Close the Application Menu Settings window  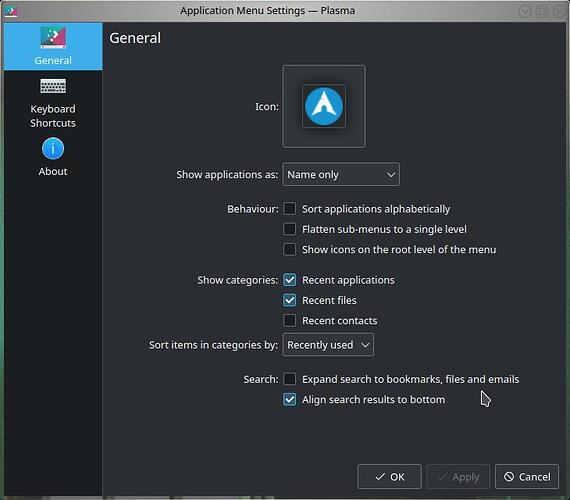[559, 12]
